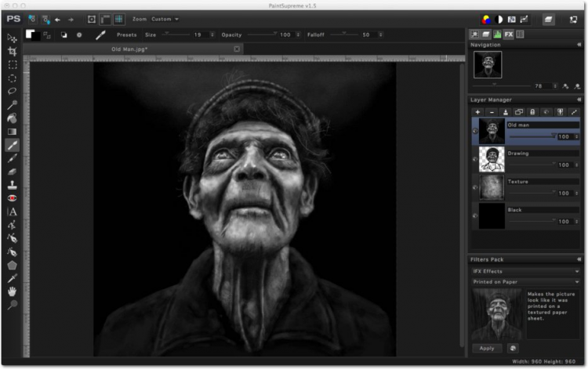This screenshot has width=588, height=369.
Task: Click the Undo arrow in top toolbar
Action: click(58, 19)
